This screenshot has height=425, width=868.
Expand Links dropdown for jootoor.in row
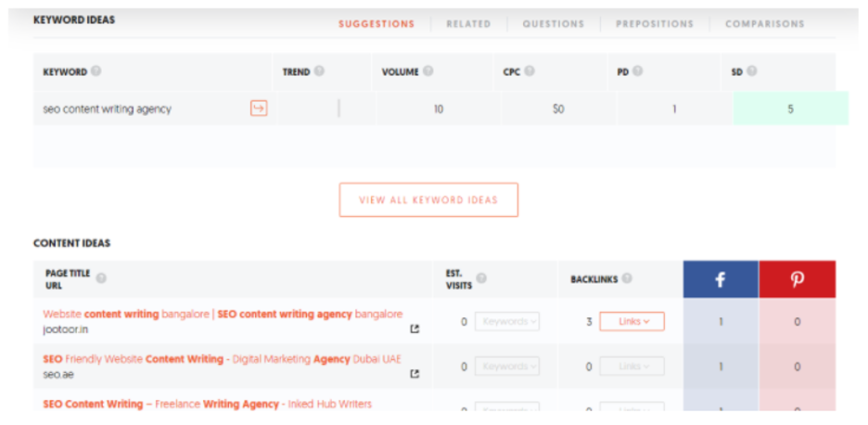pos(632,321)
